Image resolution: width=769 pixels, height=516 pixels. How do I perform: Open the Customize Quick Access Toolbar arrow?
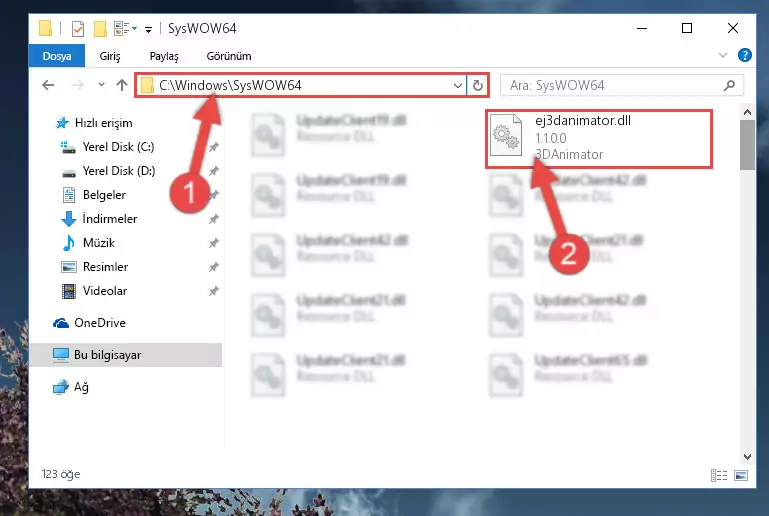(148, 30)
